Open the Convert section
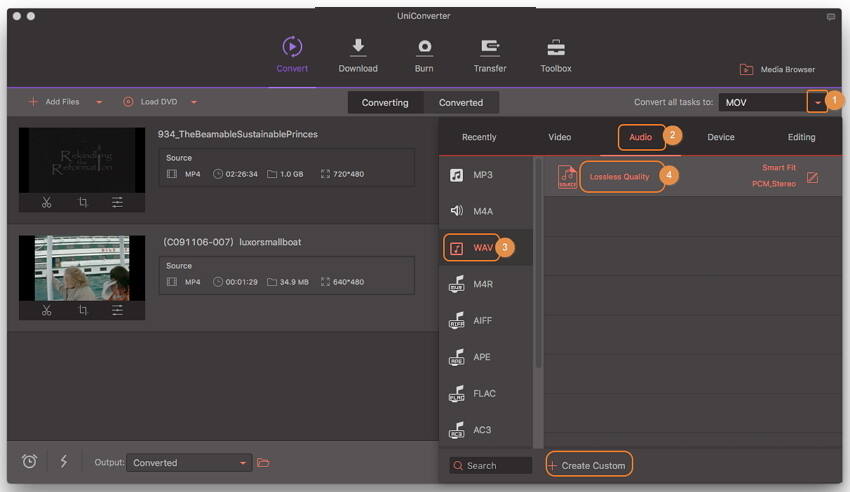This screenshot has width=850, height=492. point(292,54)
